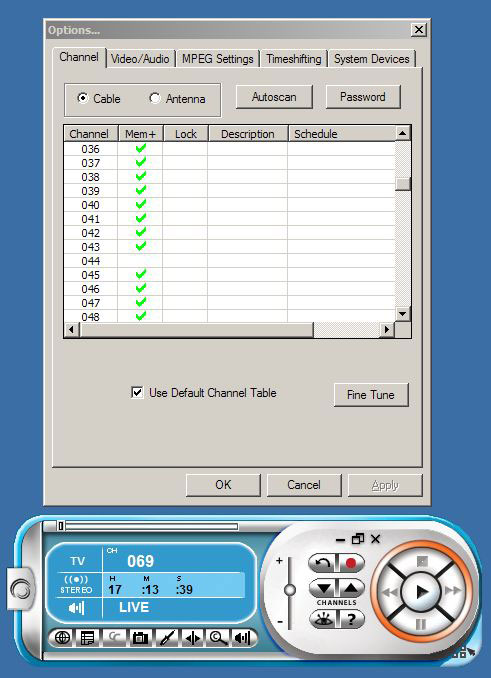This screenshot has width=491, height=678.
Task: Switch to the Video/Audio tab
Action: (140, 59)
